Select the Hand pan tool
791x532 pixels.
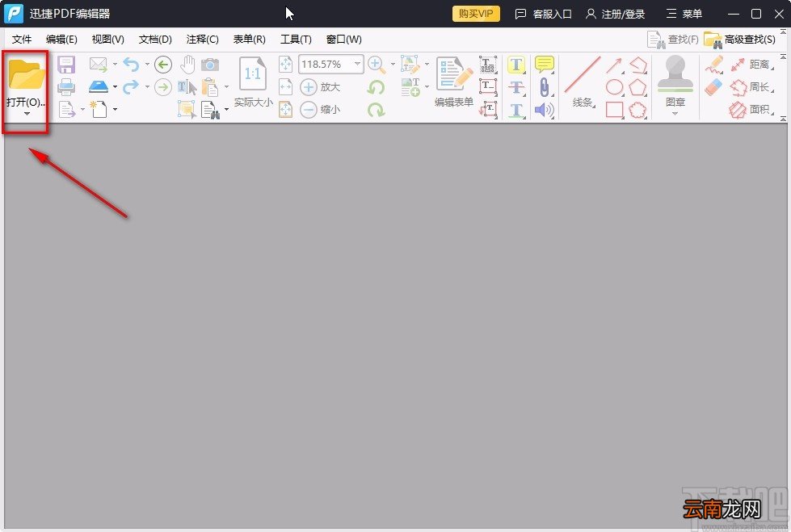pyautogui.click(x=187, y=65)
